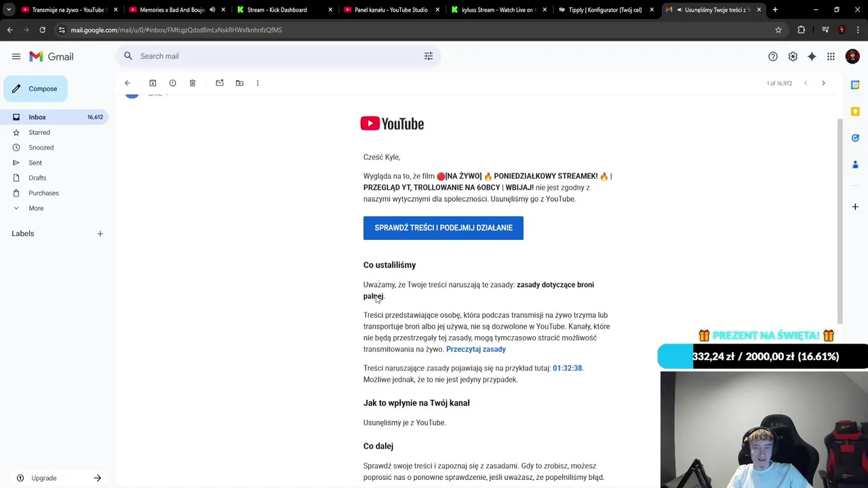The width and height of the screenshot is (868, 488).
Task: Mark email as unread
Action: (x=220, y=83)
